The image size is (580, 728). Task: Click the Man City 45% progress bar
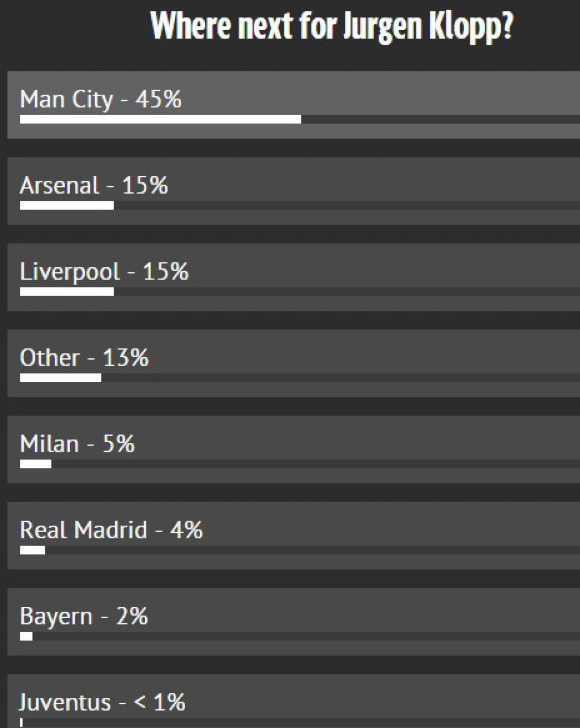tap(160, 119)
